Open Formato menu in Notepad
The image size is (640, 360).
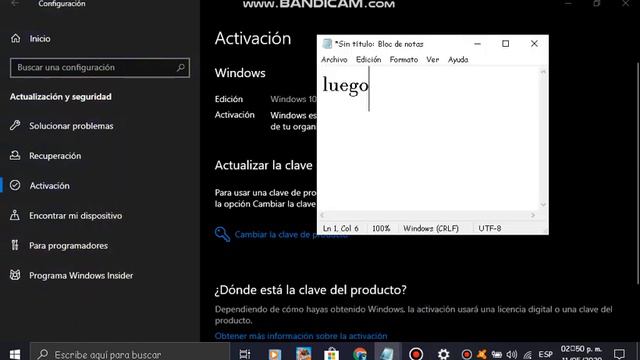404,60
